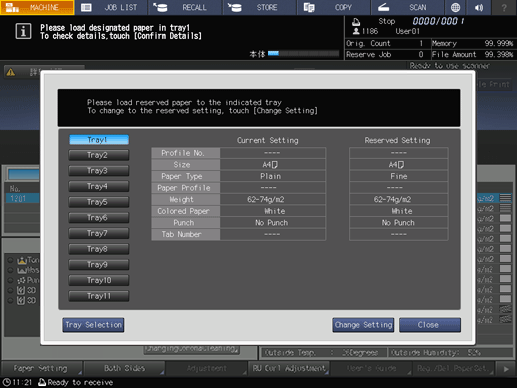This screenshot has height=388, width=517.
Task: Click the current A4 size cell
Action: (x=273, y=165)
